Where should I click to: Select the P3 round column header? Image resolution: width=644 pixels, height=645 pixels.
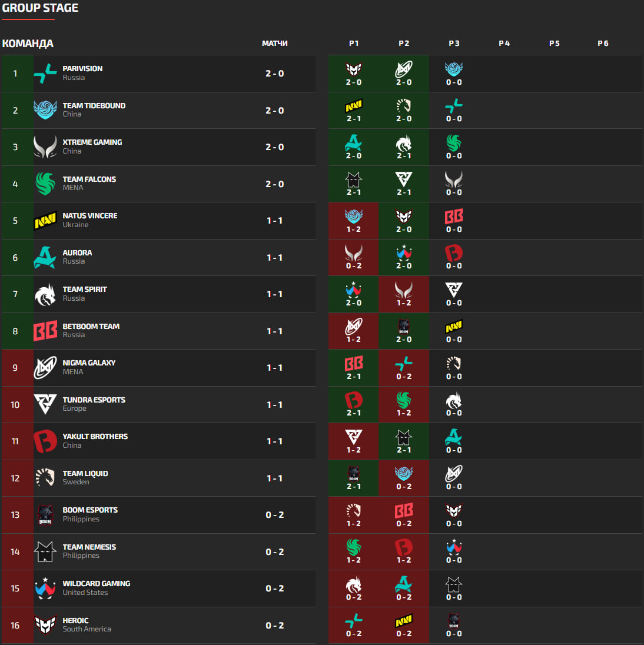click(x=454, y=44)
